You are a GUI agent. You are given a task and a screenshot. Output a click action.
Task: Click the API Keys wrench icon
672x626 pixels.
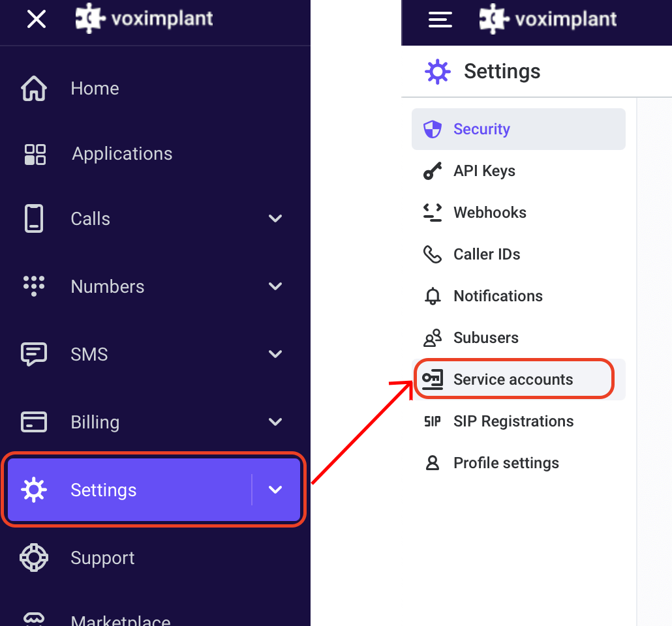(x=432, y=170)
